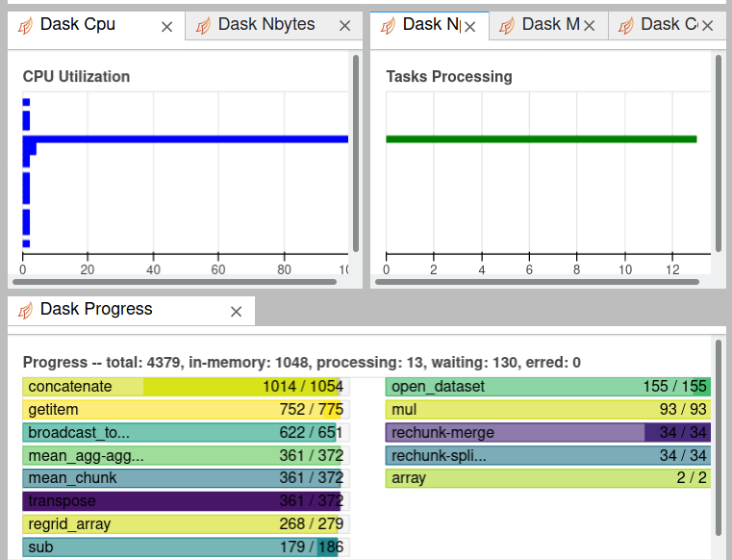Screen dimensions: 732x560
Task: Select the Dask Progress tab
Action: tap(131, 310)
